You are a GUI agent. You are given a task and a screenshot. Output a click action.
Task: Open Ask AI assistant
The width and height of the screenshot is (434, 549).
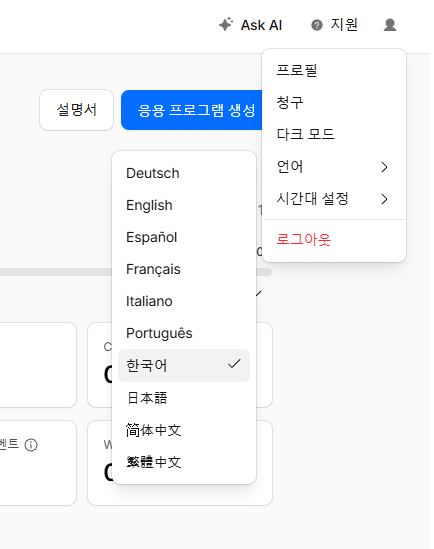pos(251,25)
